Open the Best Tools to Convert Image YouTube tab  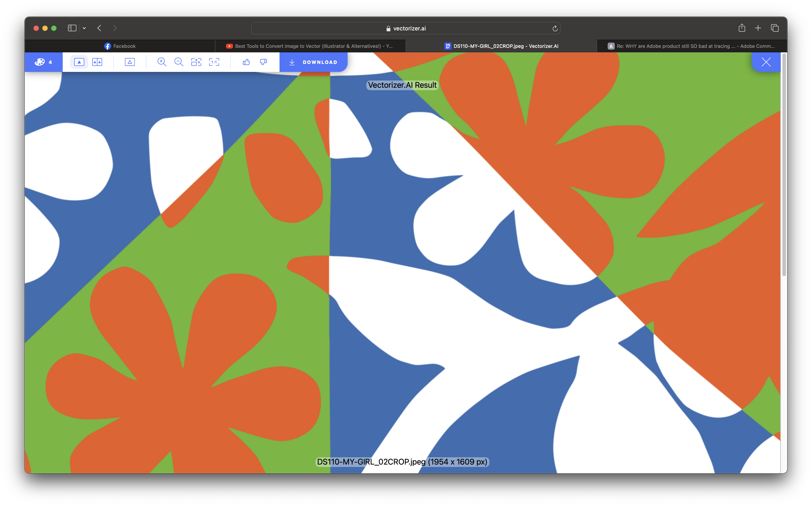click(310, 46)
